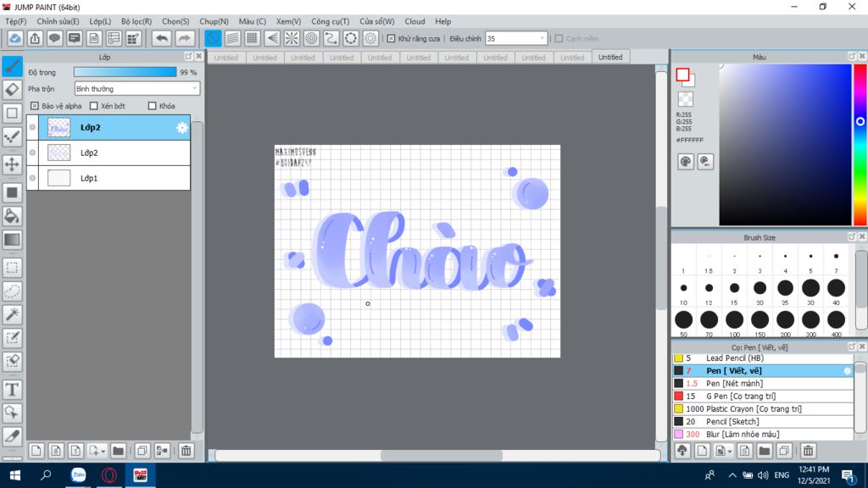The height and width of the screenshot is (488, 868).
Task: Open the Tệp(F) menu
Action: (15, 21)
